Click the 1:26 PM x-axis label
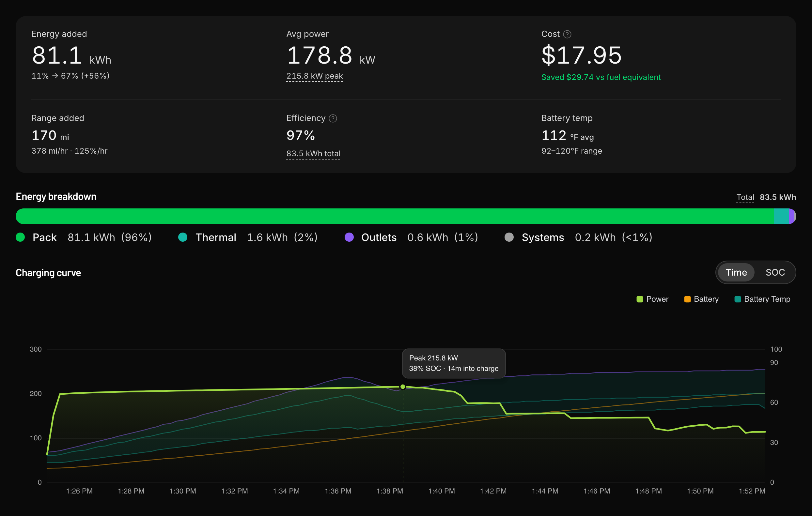Image resolution: width=812 pixels, height=516 pixels. pyautogui.click(x=79, y=491)
